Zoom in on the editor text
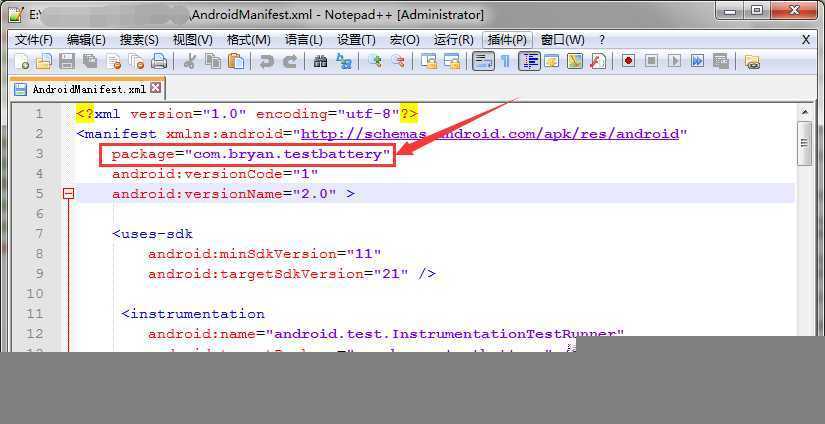The image size is (825, 424). click(375, 62)
